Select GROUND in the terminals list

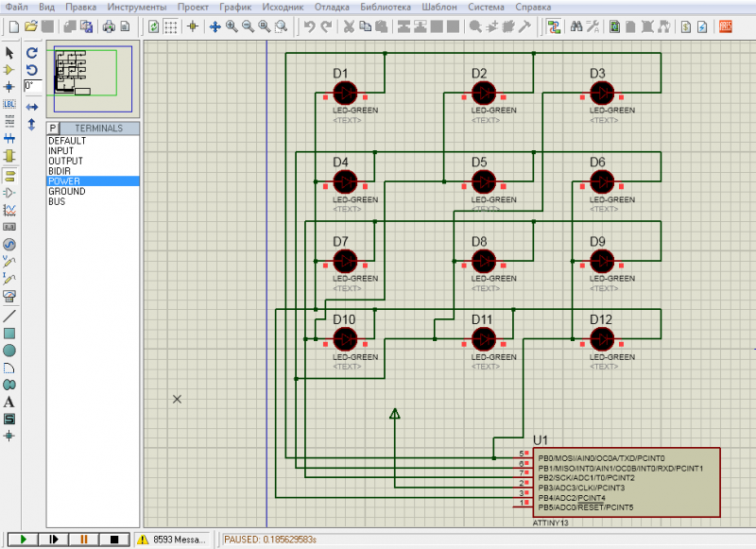coord(66,192)
